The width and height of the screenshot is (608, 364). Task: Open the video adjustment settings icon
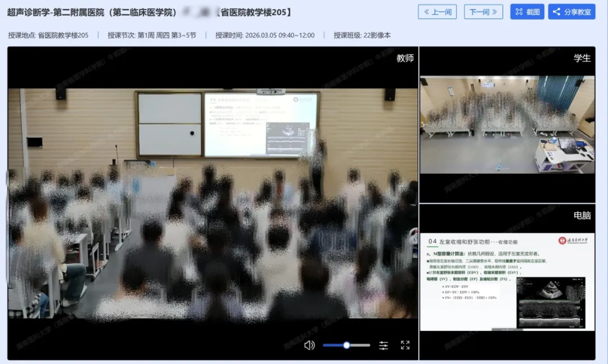[x=383, y=345]
